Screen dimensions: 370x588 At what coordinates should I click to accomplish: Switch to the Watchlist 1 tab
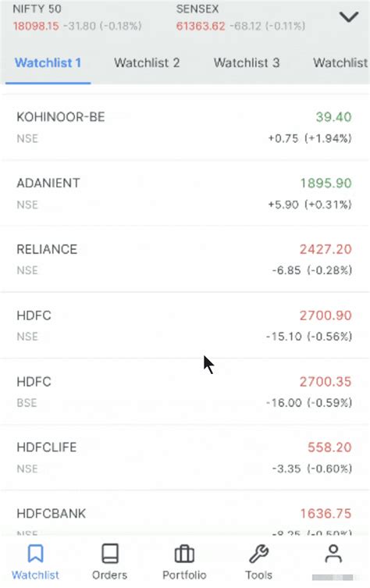(x=48, y=62)
